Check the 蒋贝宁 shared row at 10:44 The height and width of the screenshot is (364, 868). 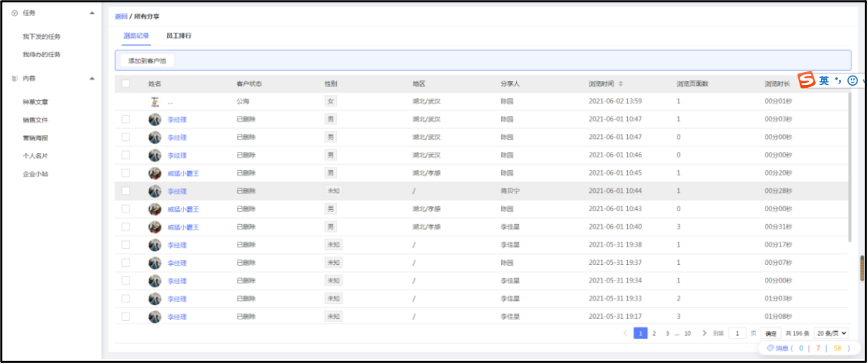coord(126,191)
